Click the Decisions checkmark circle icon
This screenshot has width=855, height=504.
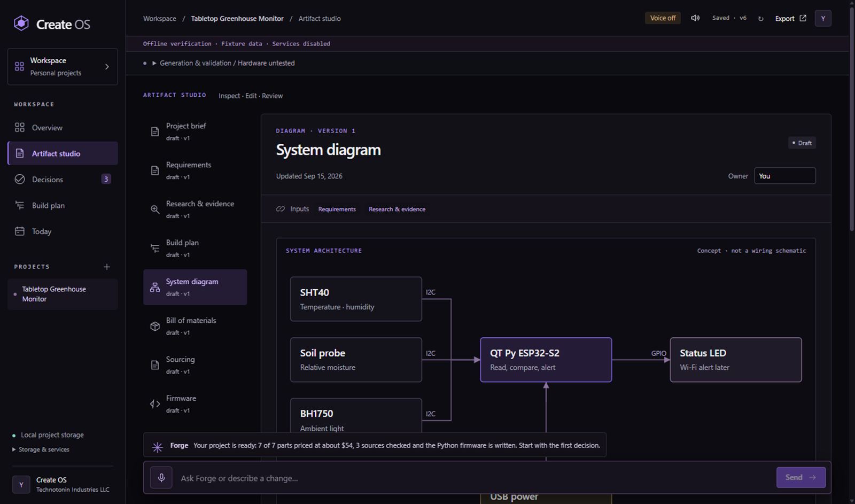20,179
